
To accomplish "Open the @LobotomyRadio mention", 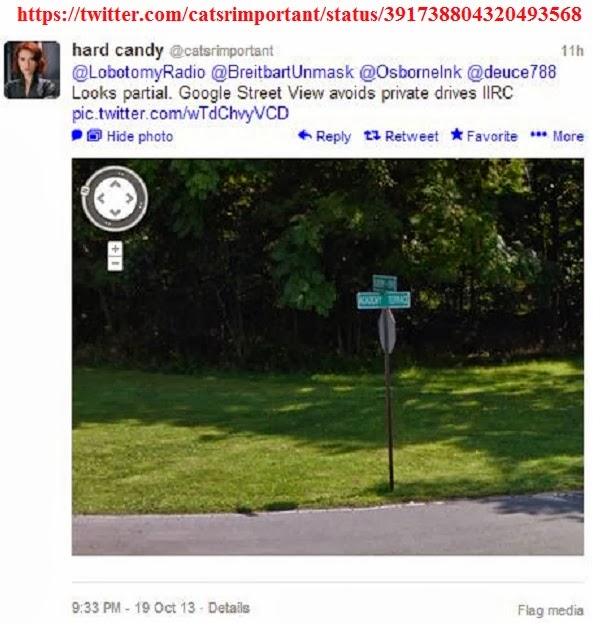I will point(138,72).
